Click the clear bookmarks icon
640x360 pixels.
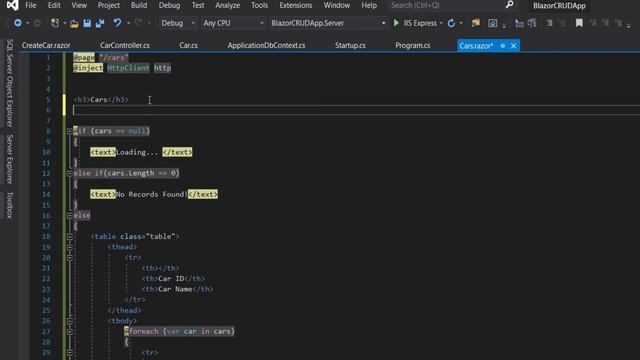tap(619, 23)
